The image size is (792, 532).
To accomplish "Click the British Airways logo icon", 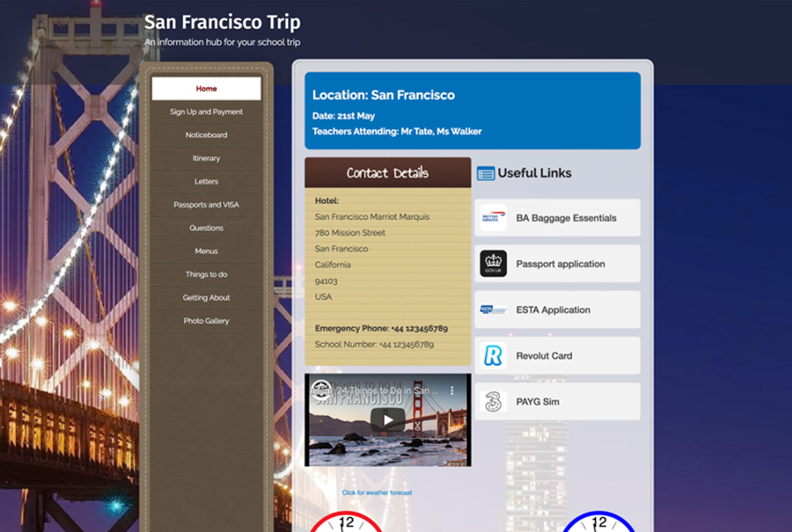I will (x=493, y=218).
